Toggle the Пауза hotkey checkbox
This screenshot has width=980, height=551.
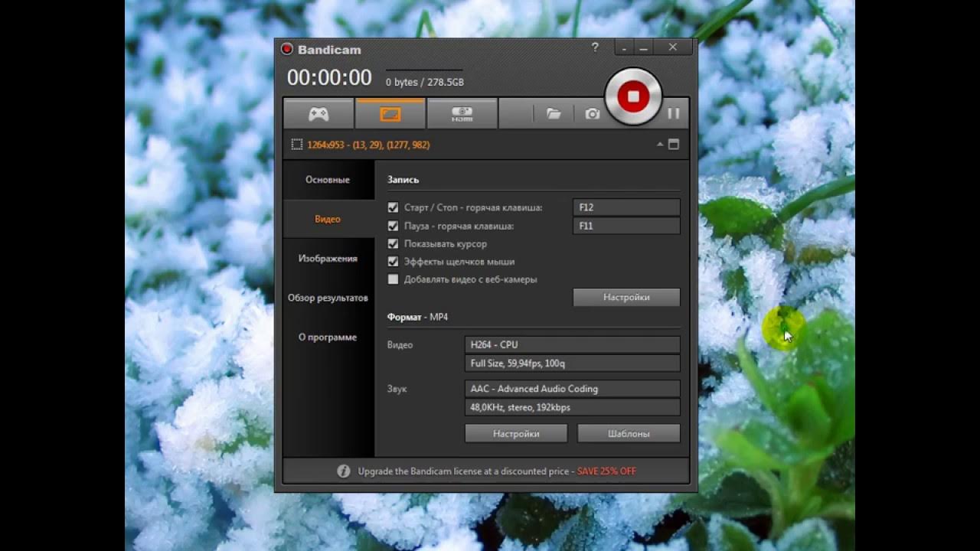click(x=394, y=226)
